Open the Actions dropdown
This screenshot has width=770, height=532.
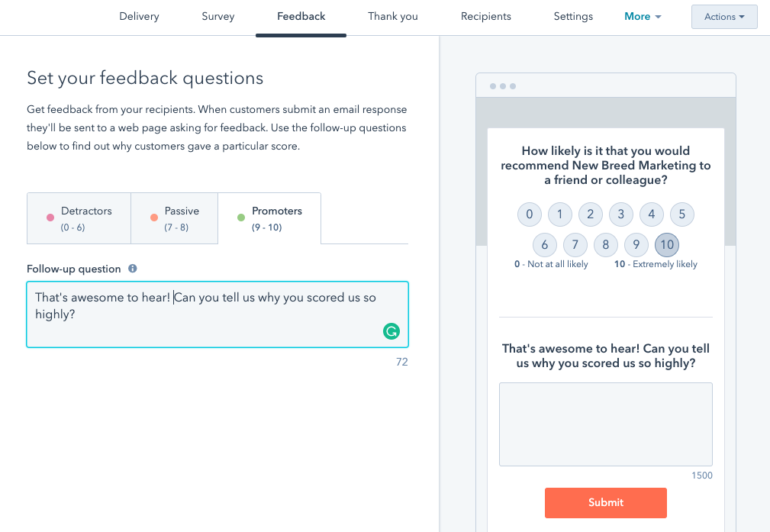point(723,16)
